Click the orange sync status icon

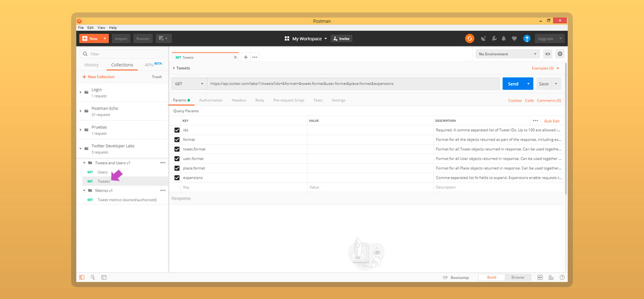tap(469, 39)
